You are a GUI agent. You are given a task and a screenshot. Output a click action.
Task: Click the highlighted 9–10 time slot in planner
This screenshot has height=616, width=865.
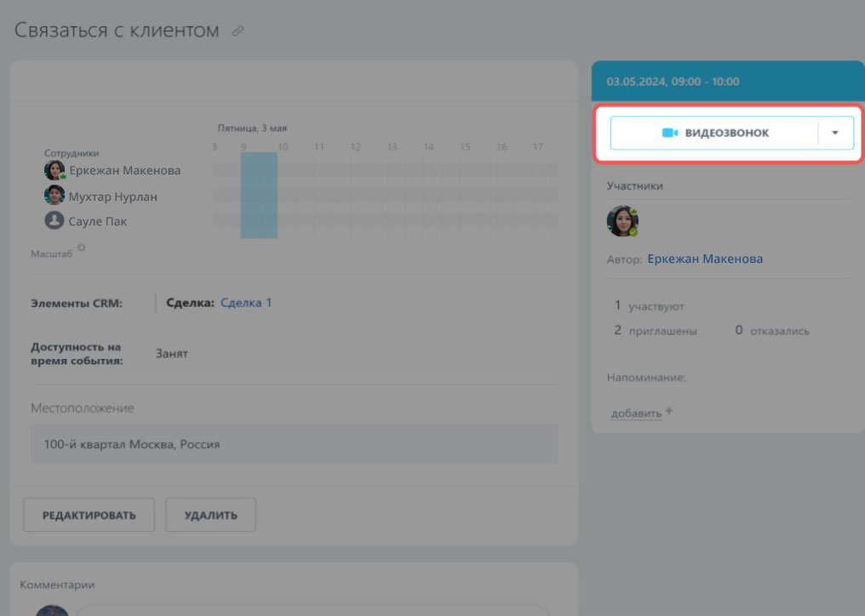259,196
